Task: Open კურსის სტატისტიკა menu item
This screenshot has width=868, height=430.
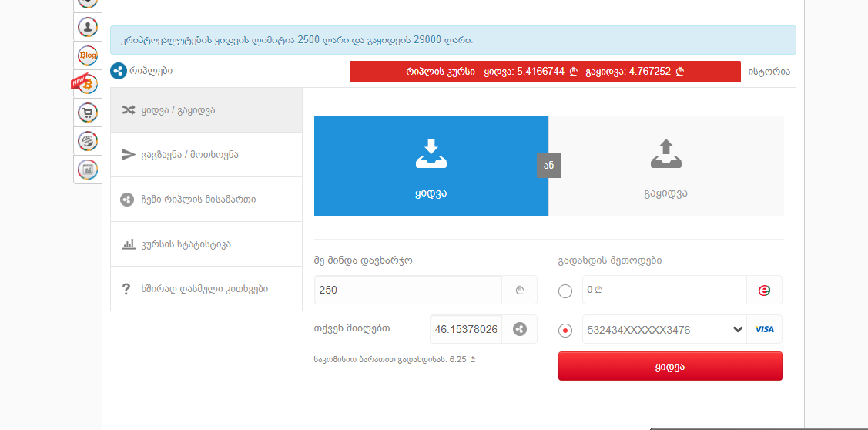Action: click(206, 244)
